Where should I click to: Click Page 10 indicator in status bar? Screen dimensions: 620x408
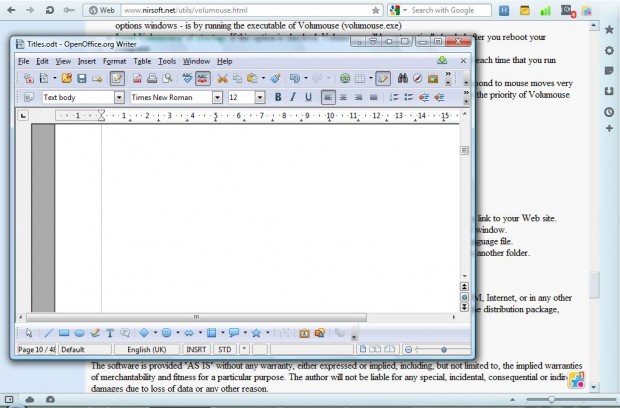pyautogui.click(x=36, y=349)
